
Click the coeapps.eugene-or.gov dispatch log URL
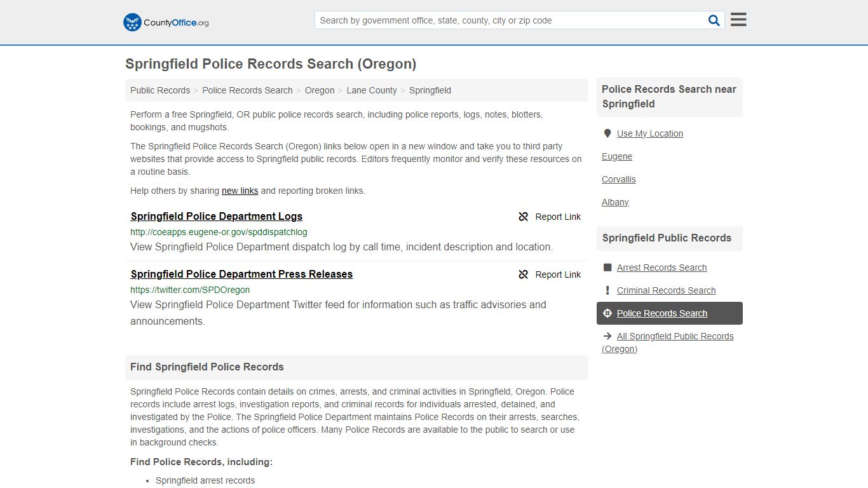[219, 232]
